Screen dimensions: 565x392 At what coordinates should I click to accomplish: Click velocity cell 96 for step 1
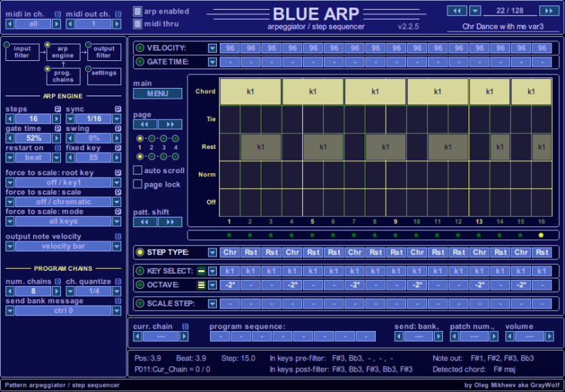click(x=230, y=48)
